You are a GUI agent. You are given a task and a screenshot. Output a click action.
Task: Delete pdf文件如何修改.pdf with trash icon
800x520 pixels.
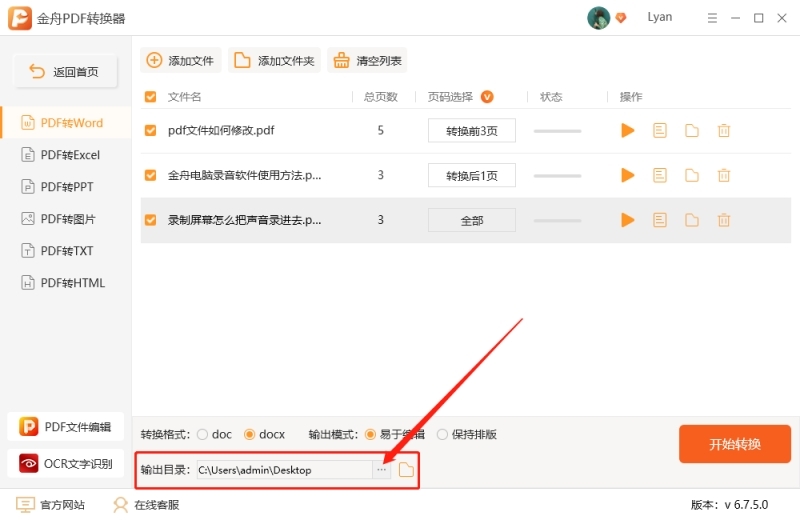click(x=724, y=131)
